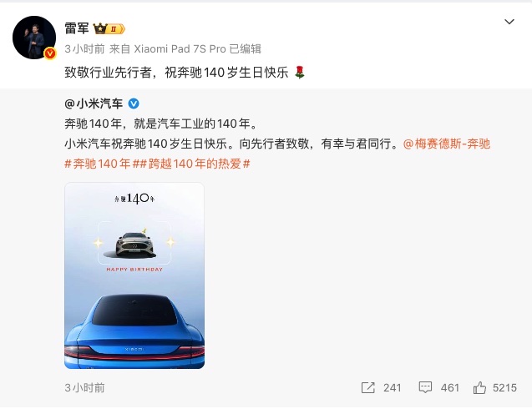Click the 已编辑 edited label

click(246, 49)
